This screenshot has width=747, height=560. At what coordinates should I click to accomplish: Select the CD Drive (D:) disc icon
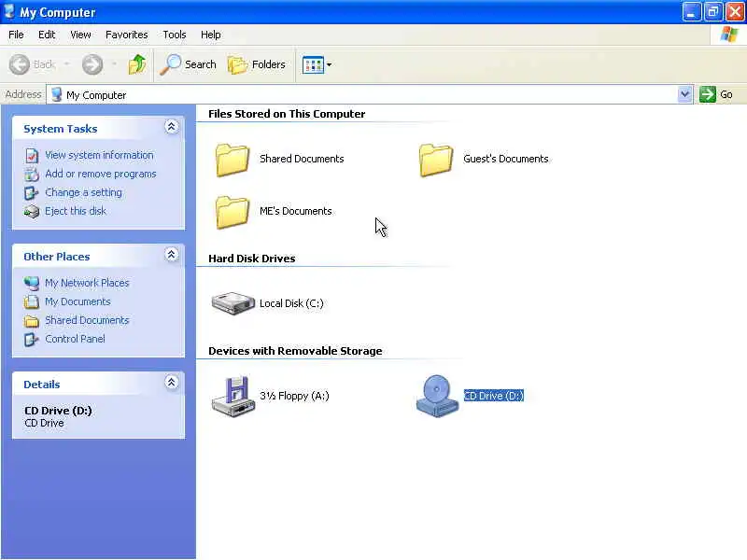click(x=436, y=396)
